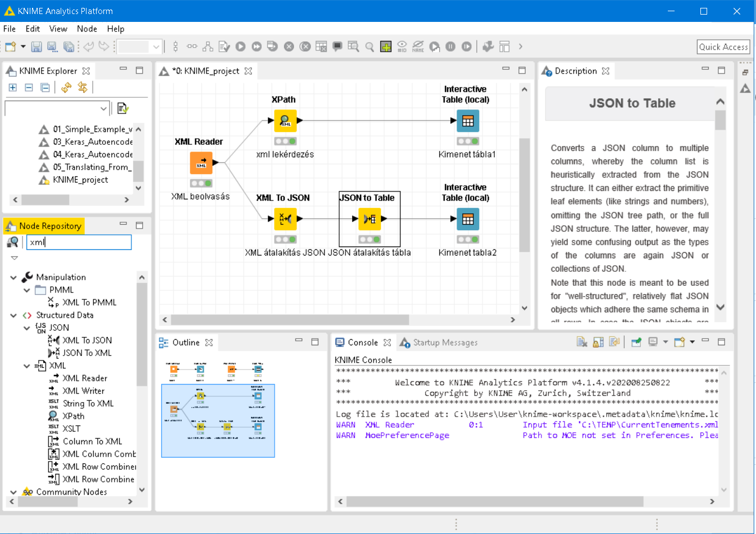756x534 pixels.
Task: Collapse the XML subcategory
Action: tap(26, 366)
